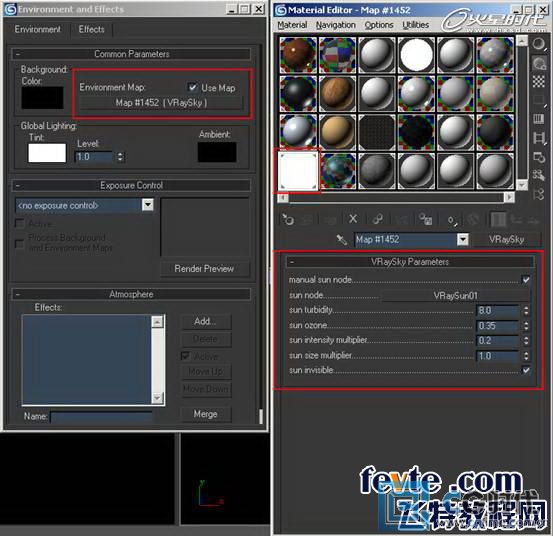Click the Show End Result icon

point(498,220)
